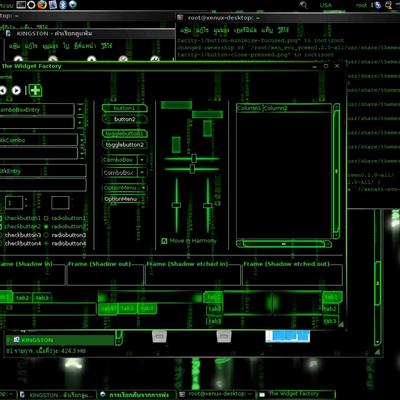Viewport: 400px width, 400px height.
Task: Select radiobutton4
Action: (65, 244)
